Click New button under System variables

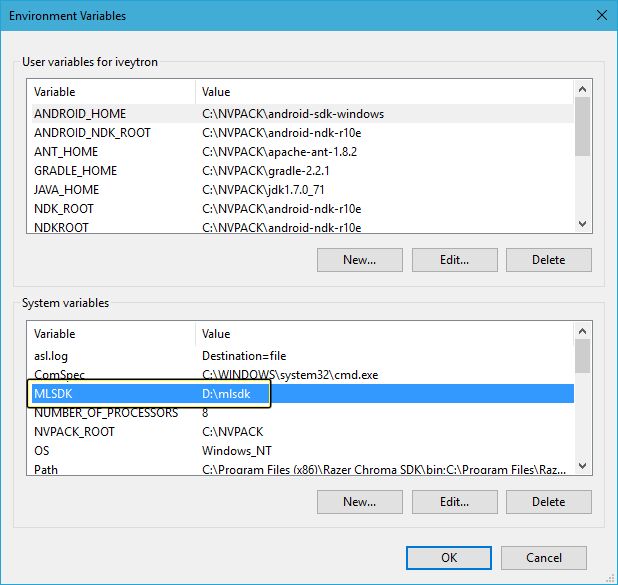tap(360, 502)
